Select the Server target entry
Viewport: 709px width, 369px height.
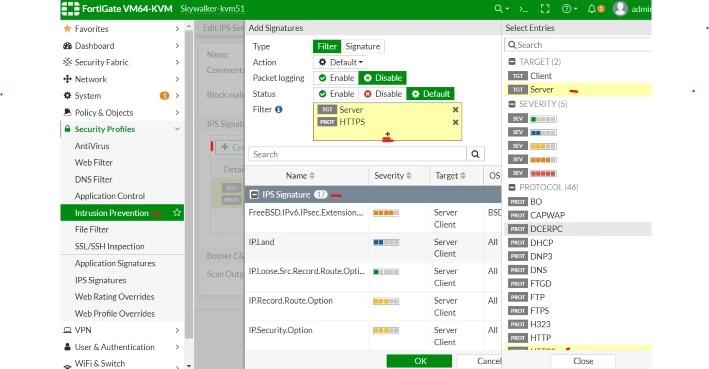coord(577,90)
